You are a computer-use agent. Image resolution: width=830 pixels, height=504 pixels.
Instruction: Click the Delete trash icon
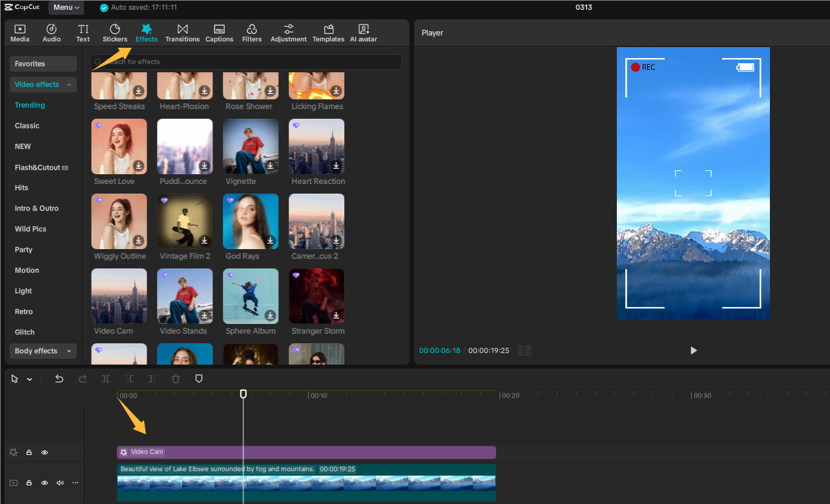point(176,379)
